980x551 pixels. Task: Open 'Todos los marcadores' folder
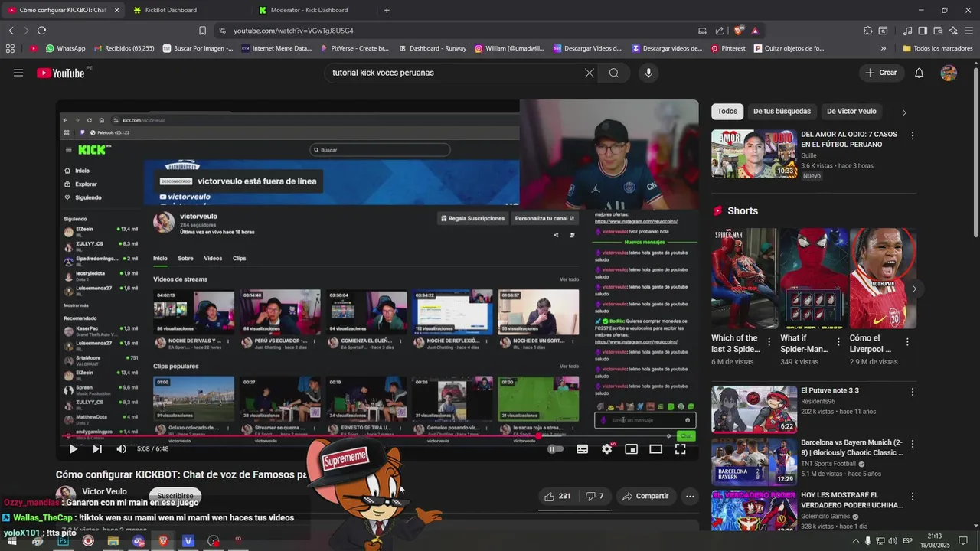pos(938,48)
